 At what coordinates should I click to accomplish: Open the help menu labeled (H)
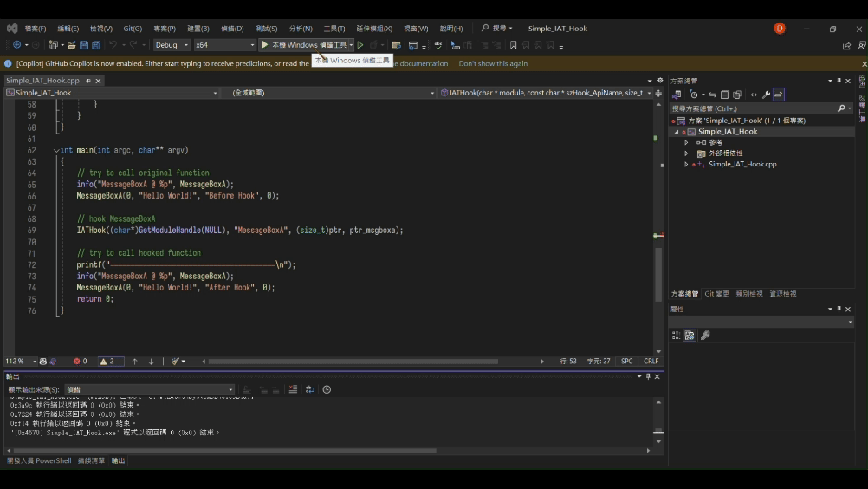451,29
